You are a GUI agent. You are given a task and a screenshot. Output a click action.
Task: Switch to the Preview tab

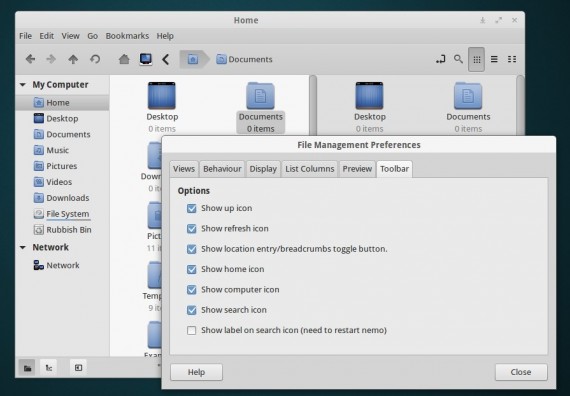tap(357, 169)
